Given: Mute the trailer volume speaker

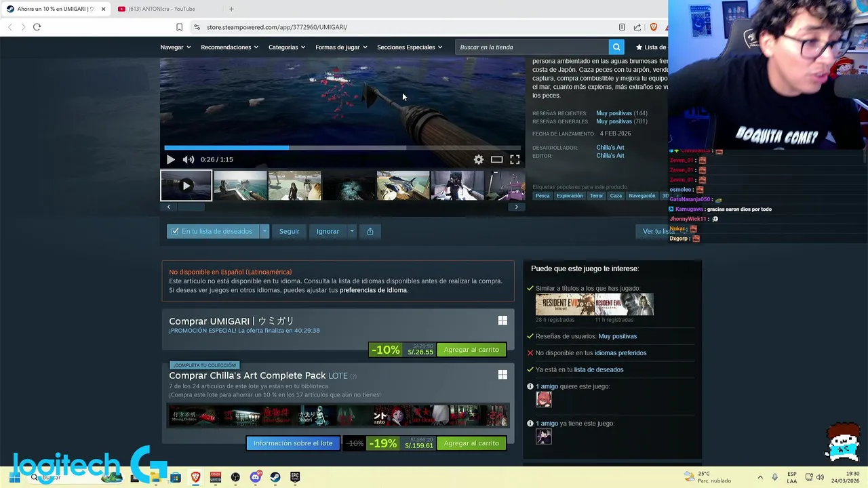Looking at the screenshot, I should coord(189,159).
